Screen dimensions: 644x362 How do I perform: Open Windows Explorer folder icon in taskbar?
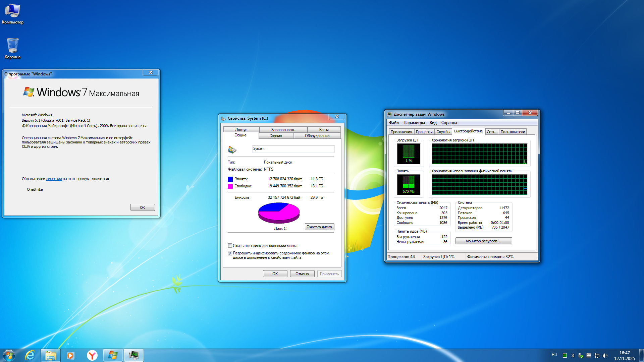point(51,355)
